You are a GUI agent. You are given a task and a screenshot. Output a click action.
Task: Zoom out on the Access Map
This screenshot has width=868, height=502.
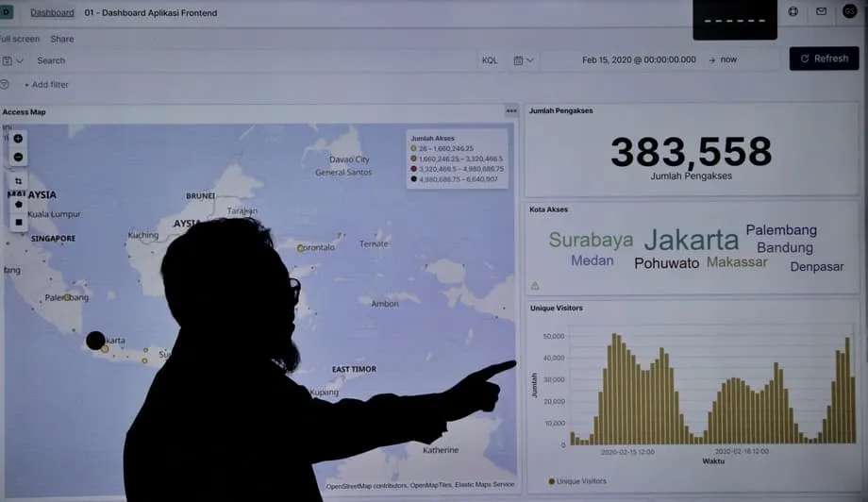coord(18,158)
